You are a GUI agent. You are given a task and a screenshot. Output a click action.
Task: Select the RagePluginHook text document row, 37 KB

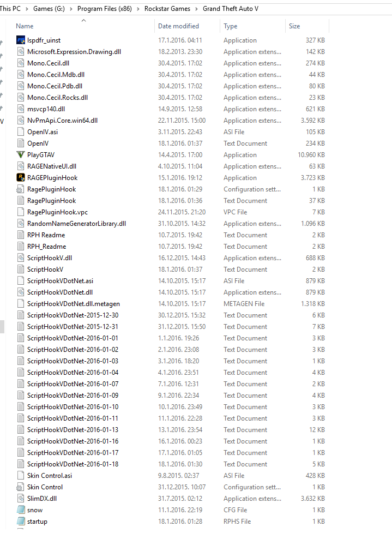coord(171,201)
